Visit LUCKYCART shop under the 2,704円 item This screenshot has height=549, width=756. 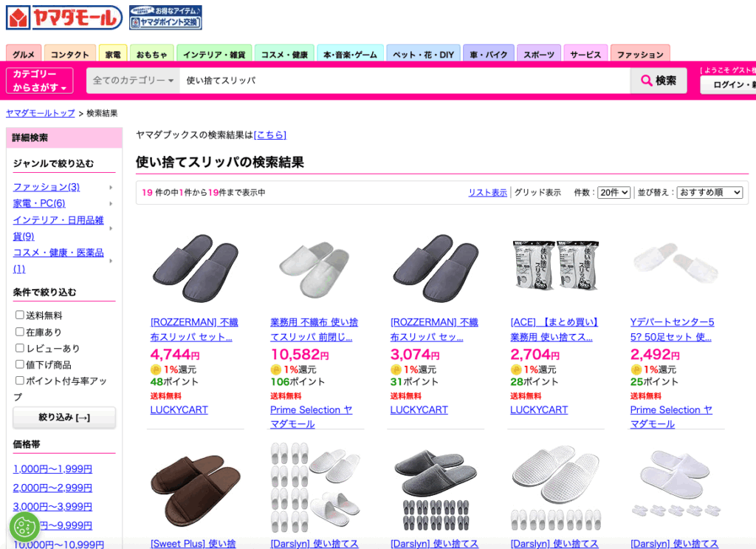point(539,410)
